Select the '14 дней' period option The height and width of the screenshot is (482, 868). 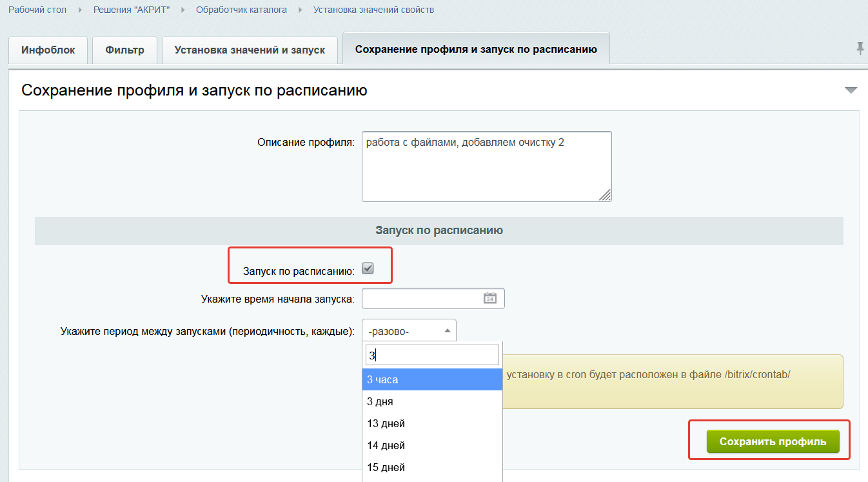coord(432,446)
